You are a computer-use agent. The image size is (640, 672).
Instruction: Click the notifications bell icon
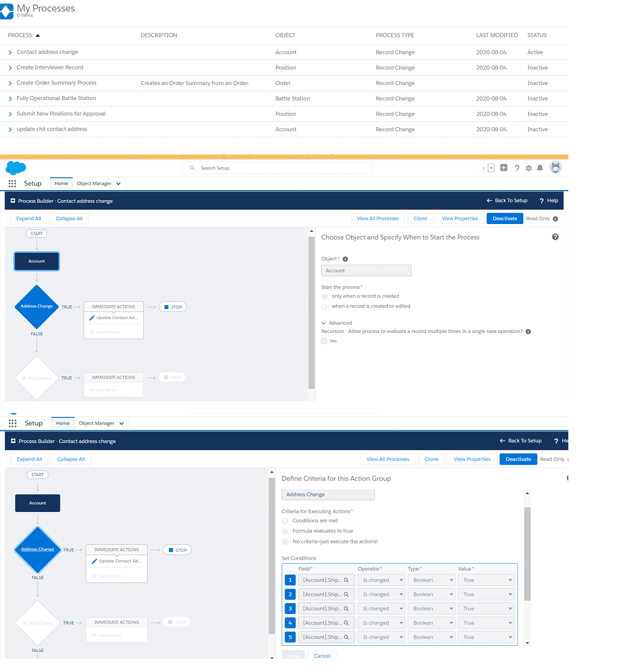[539, 168]
